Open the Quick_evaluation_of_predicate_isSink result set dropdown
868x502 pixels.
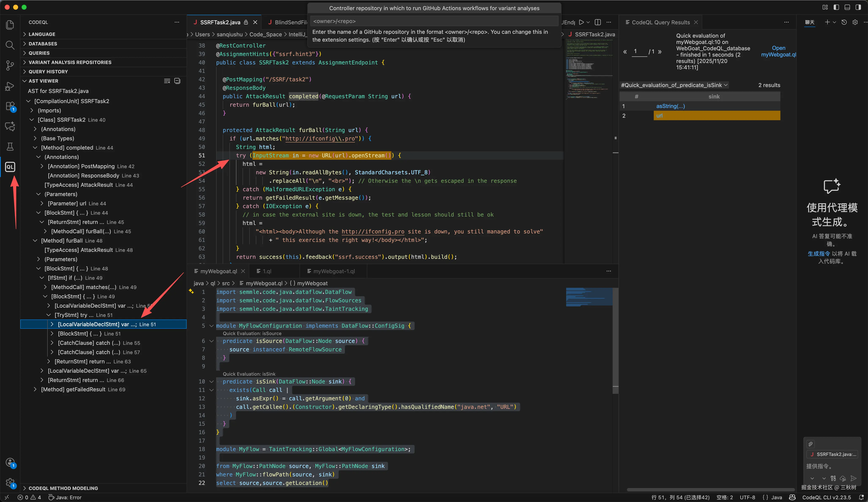point(674,85)
